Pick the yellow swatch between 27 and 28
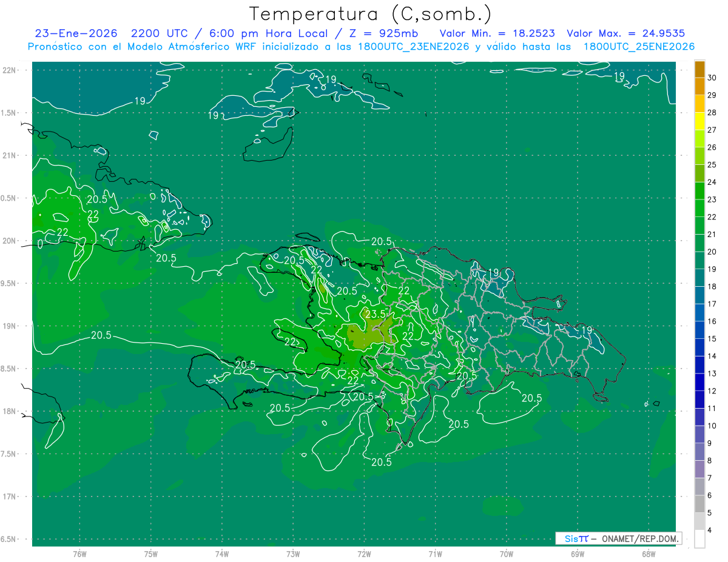This screenshot has width=728, height=562. [x=699, y=121]
